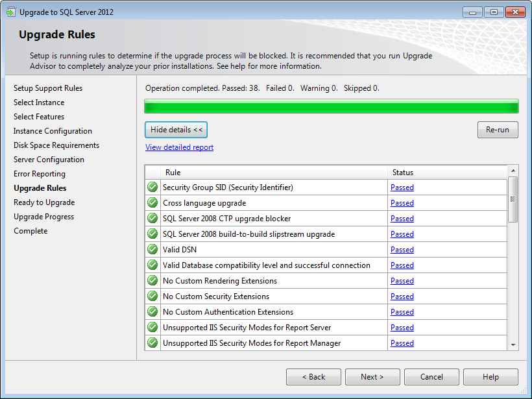Image resolution: width=532 pixels, height=399 pixels.
Task: Click the green rule-check progress bar
Action: pyautogui.click(x=332, y=106)
